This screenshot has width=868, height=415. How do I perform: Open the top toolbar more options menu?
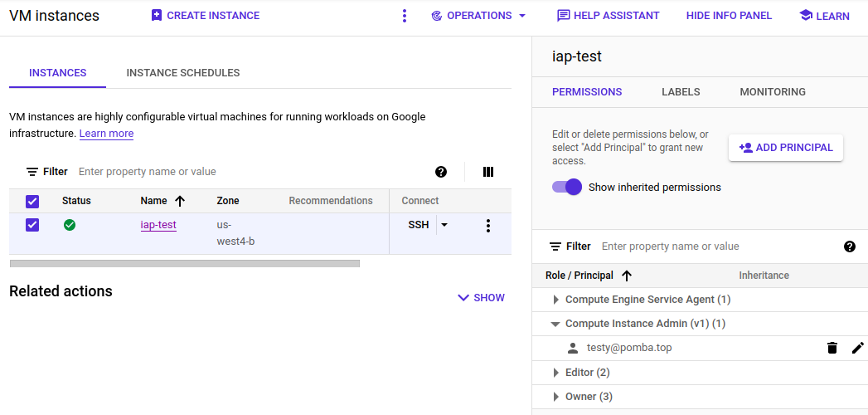[x=405, y=16]
